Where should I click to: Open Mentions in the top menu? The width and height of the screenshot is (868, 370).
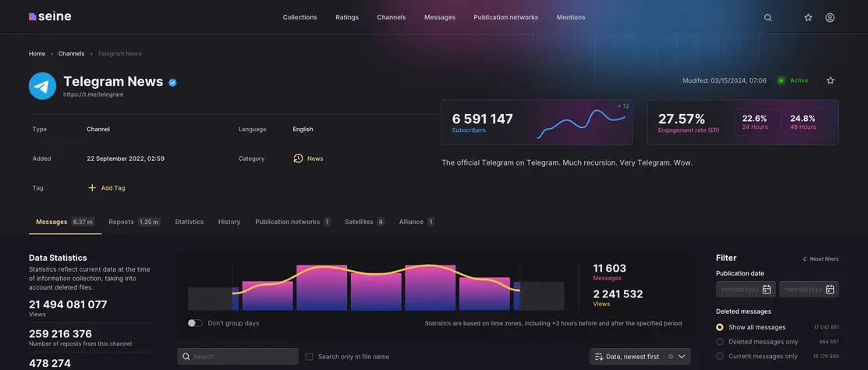click(571, 17)
